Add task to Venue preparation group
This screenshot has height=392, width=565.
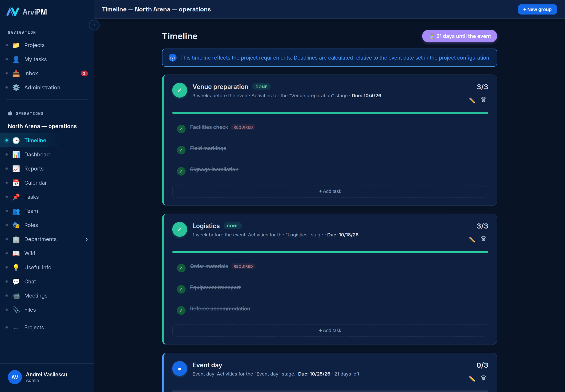coord(330,191)
